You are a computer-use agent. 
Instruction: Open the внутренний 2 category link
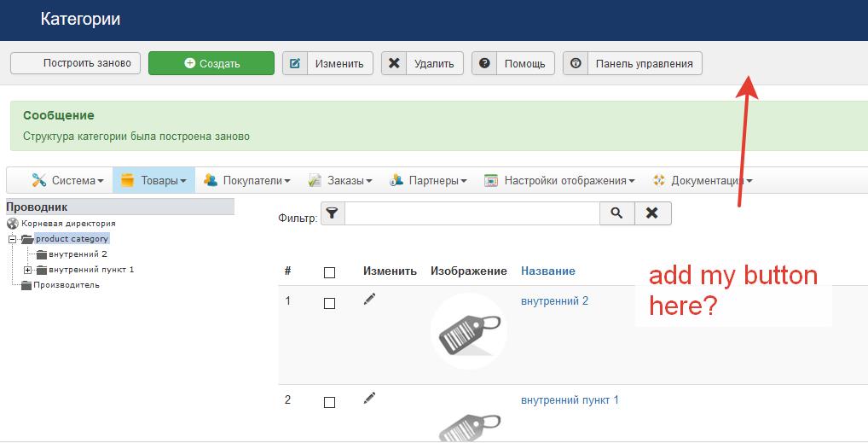(x=554, y=301)
